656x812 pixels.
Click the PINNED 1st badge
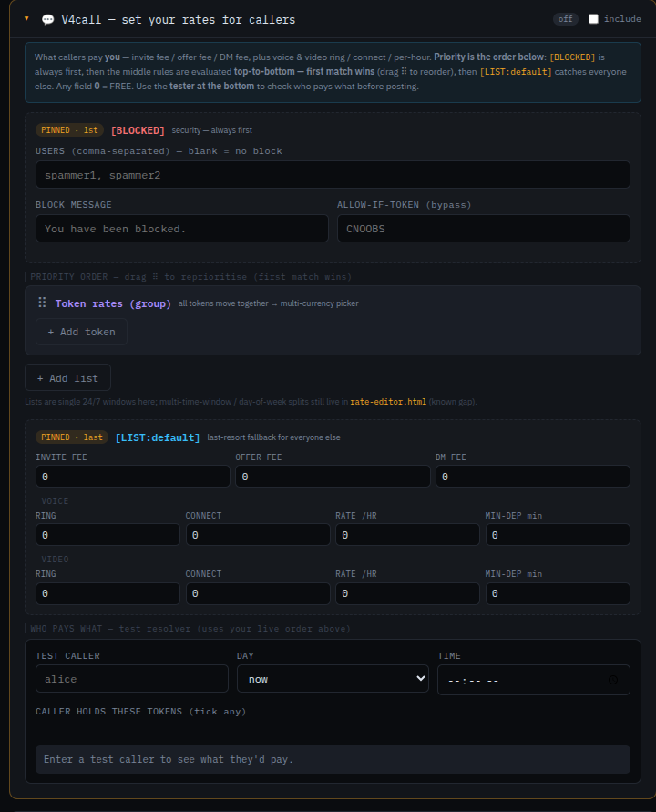69,130
